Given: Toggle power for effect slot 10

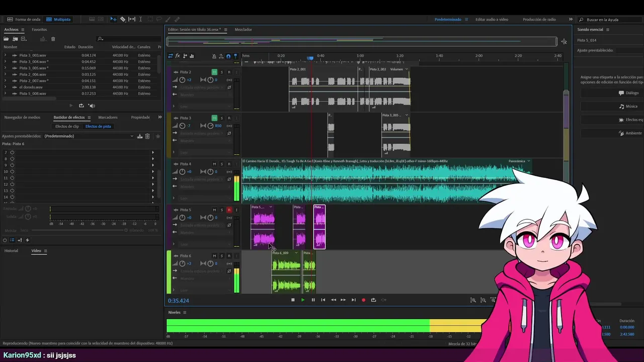Looking at the screenshot, I should [x=12, y=171].
